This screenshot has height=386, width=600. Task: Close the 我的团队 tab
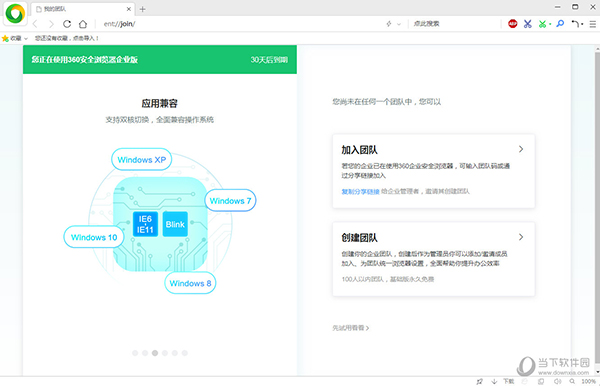[x=129, y=9]
